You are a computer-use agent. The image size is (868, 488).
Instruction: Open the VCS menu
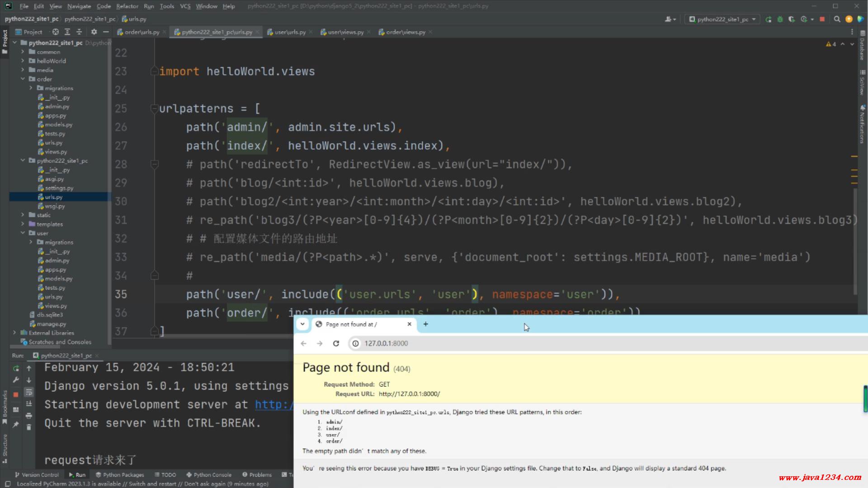[185, 6]
